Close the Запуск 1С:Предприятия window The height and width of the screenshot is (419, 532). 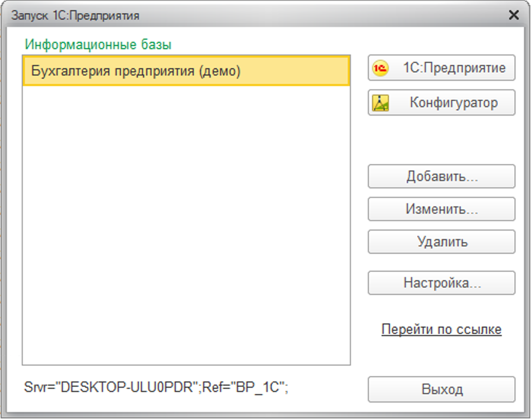(514, 15)
